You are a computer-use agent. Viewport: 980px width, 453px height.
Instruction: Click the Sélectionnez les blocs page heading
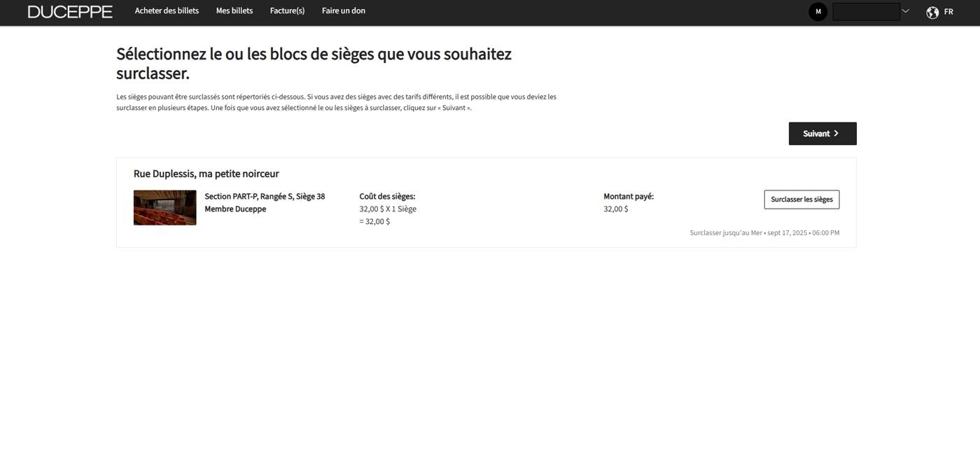tap(314, 63)
